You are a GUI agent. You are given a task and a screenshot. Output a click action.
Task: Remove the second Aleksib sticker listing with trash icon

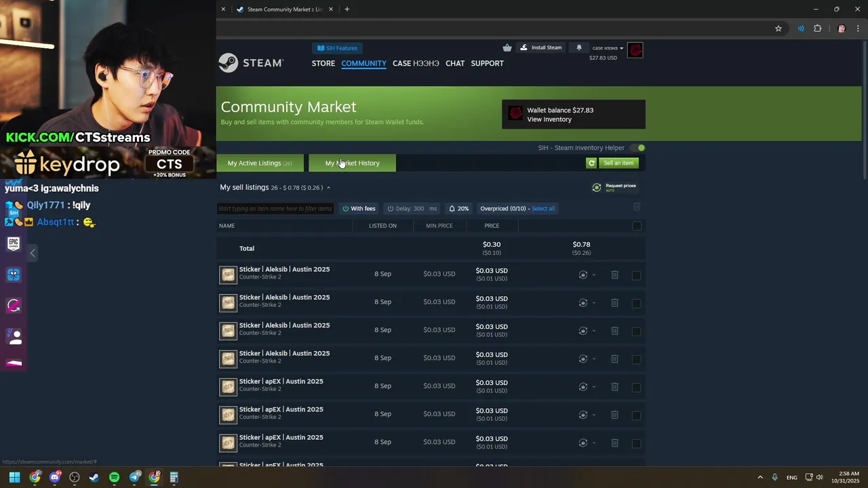click(614, 303)
